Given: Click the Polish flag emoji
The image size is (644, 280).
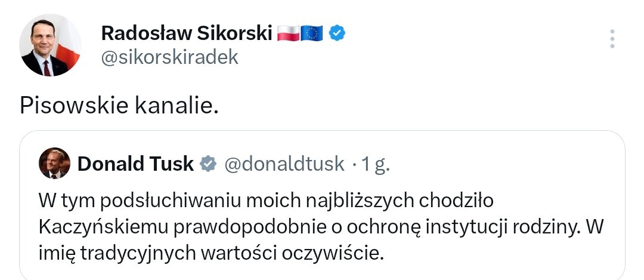Looking at the screenshot, I should 288,33.
